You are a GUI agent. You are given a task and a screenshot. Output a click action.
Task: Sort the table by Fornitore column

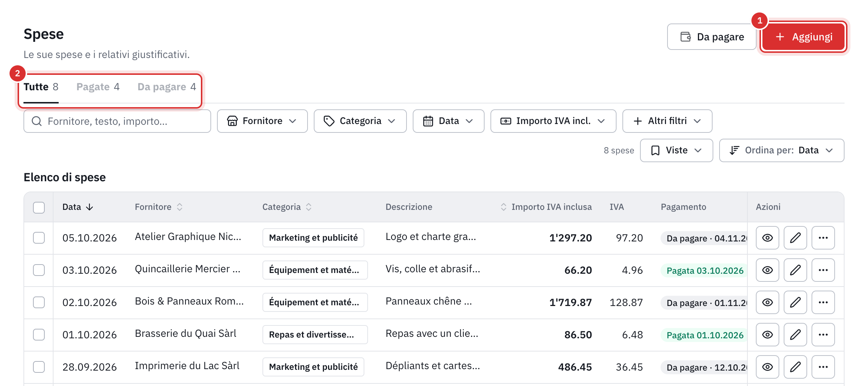pyautogui.click(x=159, y=207)
